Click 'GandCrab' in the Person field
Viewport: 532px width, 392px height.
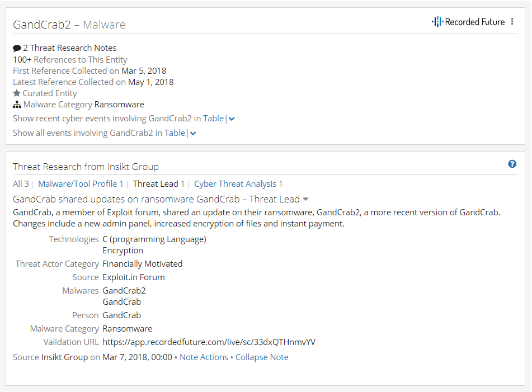pos(121,315)
